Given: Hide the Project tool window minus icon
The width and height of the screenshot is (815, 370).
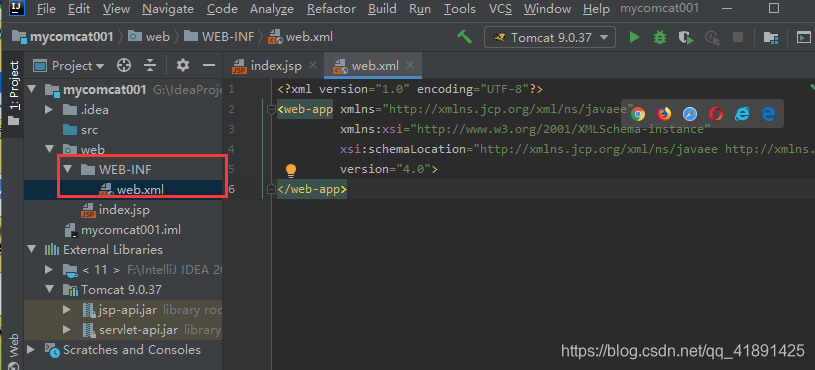Looking at the screenshot, I should 209,65.
